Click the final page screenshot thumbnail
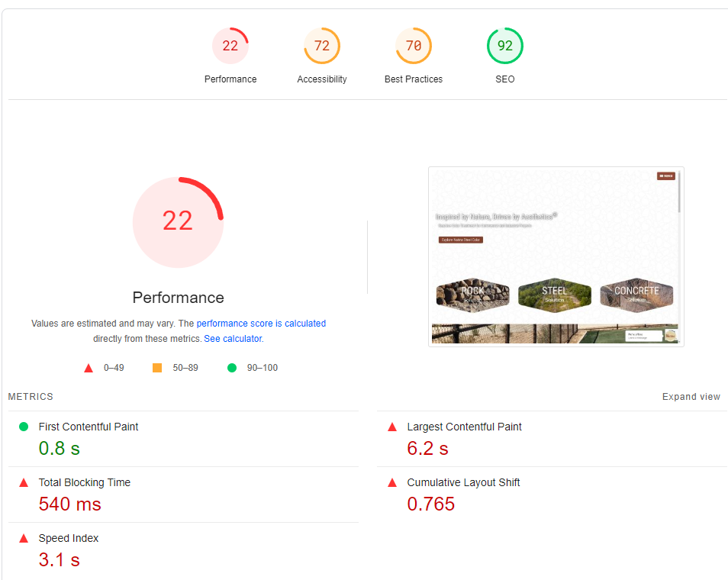728x580 pixels. click(556, 256)
